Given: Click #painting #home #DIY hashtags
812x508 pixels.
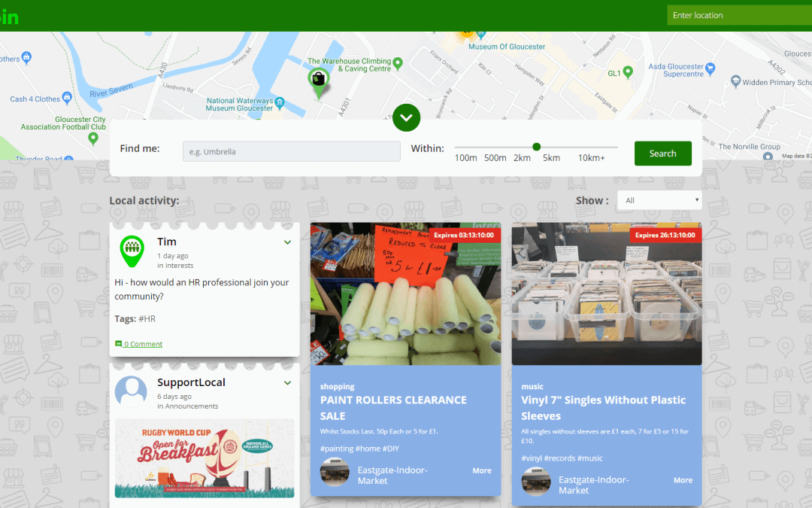Looking at the screenshot, I should click(359, 449).
